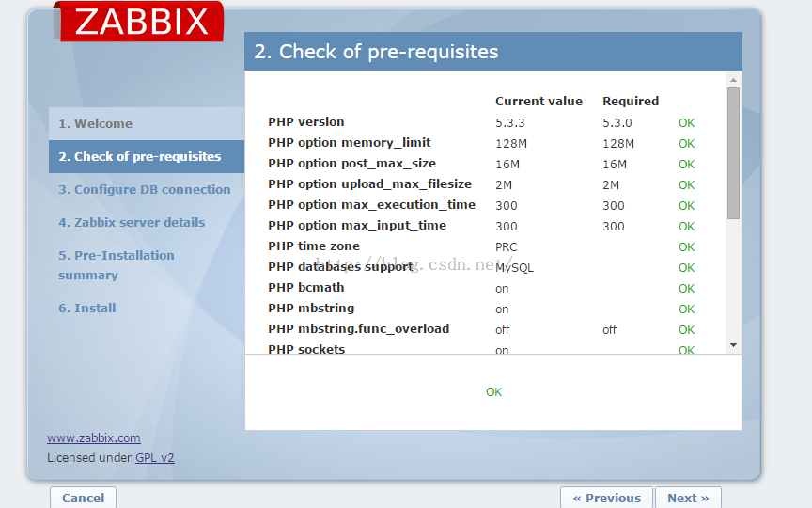Image resolution: width=812 pixels, height=508 pixels.
Task: Click the Required column header
Action: click(631, 101)
